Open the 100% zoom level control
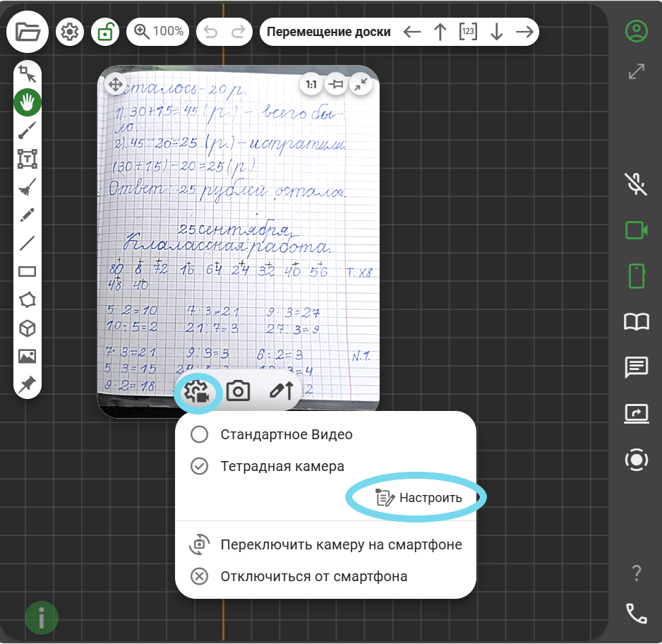This screenshot has width=662, height=644. [x=159, y=32]
